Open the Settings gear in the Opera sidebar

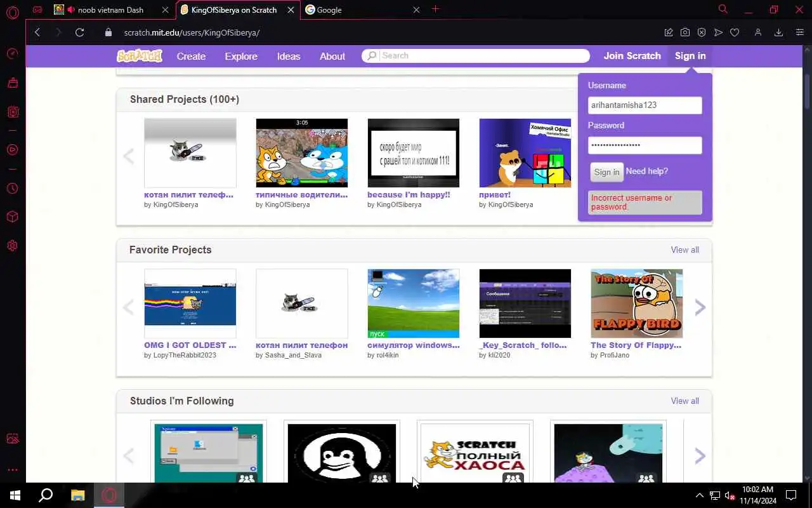pyautogui.click(x=12, y=246)
